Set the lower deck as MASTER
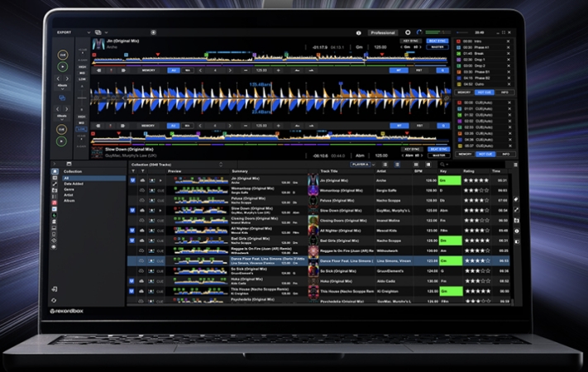The image size is (588, 372). click(439, 155)
